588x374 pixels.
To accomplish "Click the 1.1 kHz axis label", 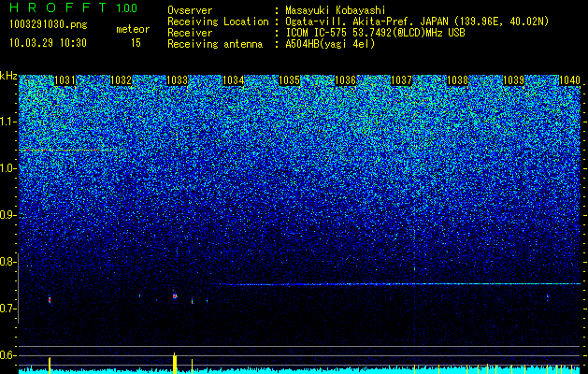I will click(7, 122).
